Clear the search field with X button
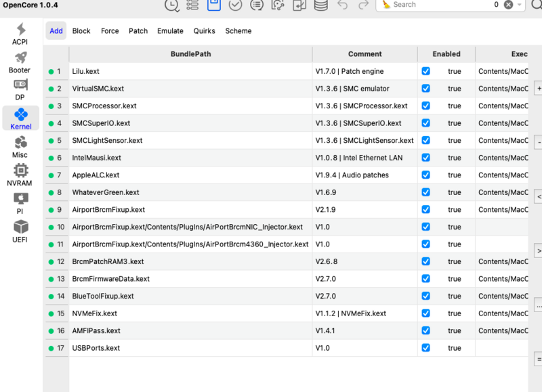The image size is (542, 392). 508,5
